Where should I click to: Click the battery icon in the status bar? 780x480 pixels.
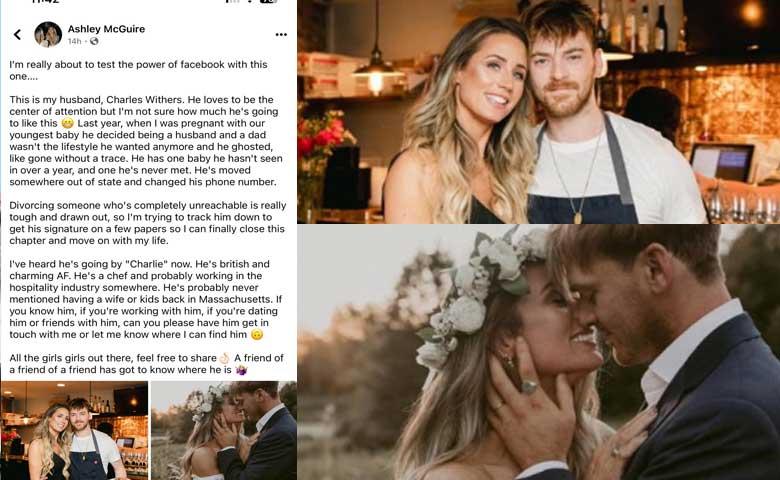tap(268, 1)
